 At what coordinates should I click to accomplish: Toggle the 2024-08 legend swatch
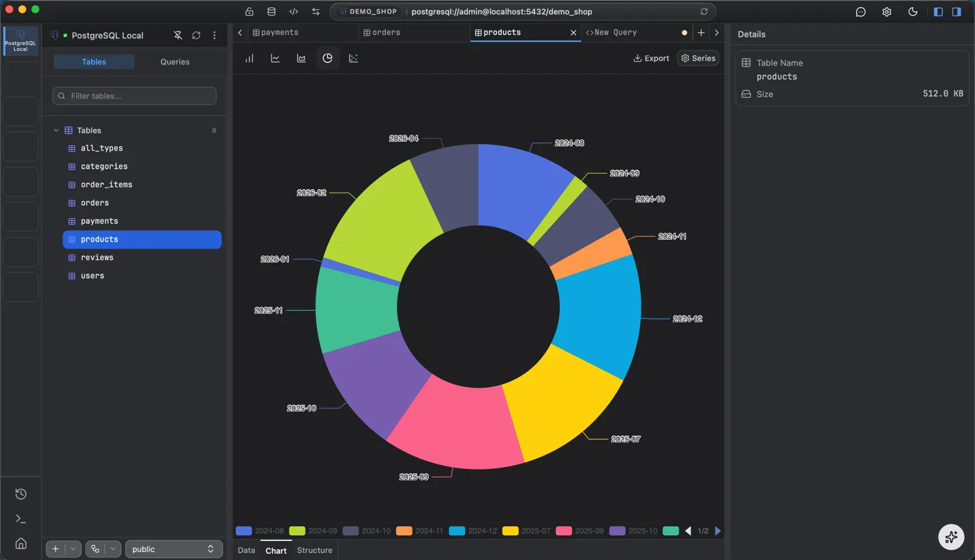(x=244, y=531)
